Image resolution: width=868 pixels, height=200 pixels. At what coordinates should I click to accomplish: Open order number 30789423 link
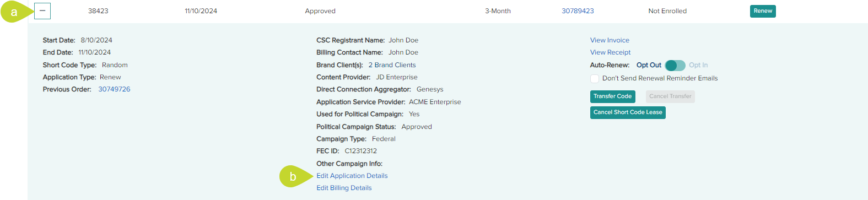coord(578,11)
